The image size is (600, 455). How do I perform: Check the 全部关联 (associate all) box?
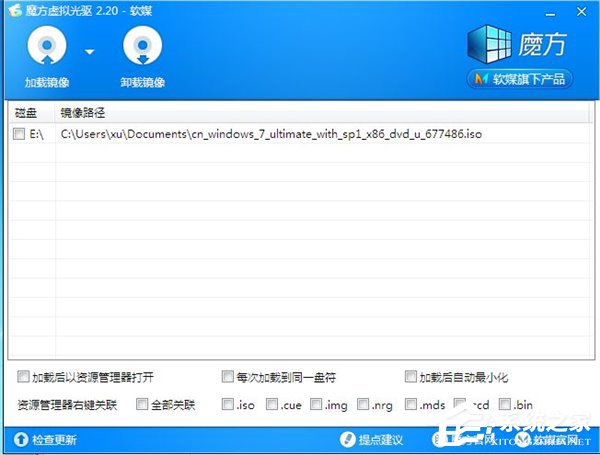pos(142,405)
